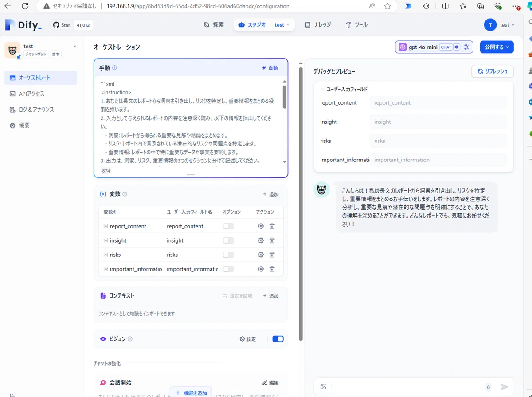Click inside the instruction prompt editor

click(188, 122)
